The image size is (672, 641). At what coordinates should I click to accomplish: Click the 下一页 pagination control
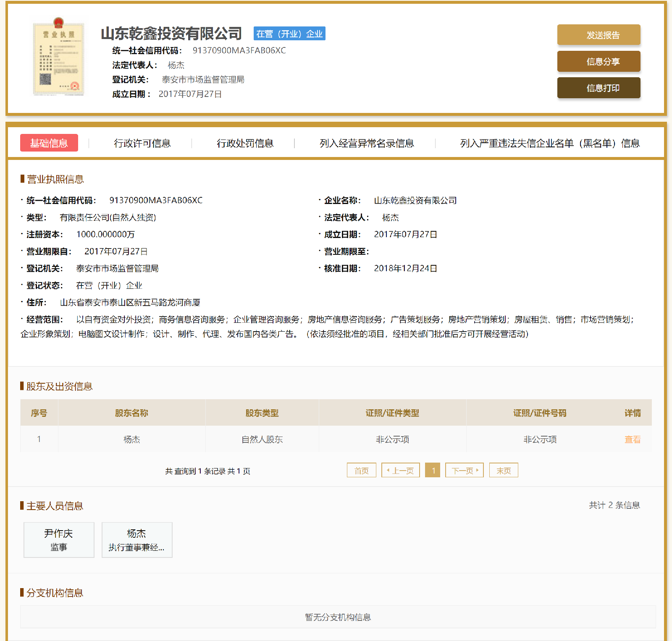pos(464,470)
